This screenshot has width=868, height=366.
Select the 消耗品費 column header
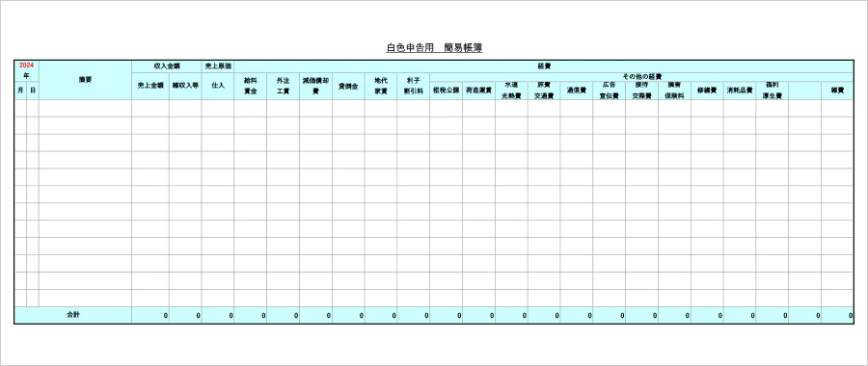pyautogui.click(x=740, y=91)
